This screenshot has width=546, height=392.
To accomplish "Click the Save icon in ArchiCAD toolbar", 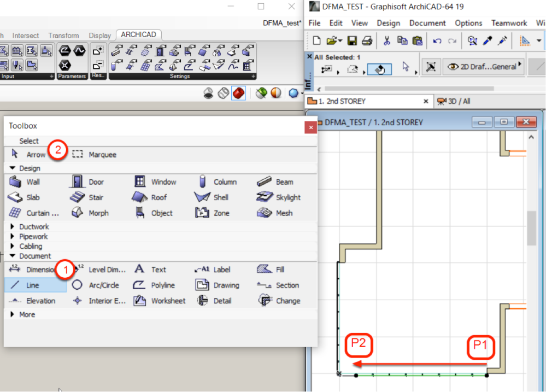I will pyautogui.click(x=352, y=41).
